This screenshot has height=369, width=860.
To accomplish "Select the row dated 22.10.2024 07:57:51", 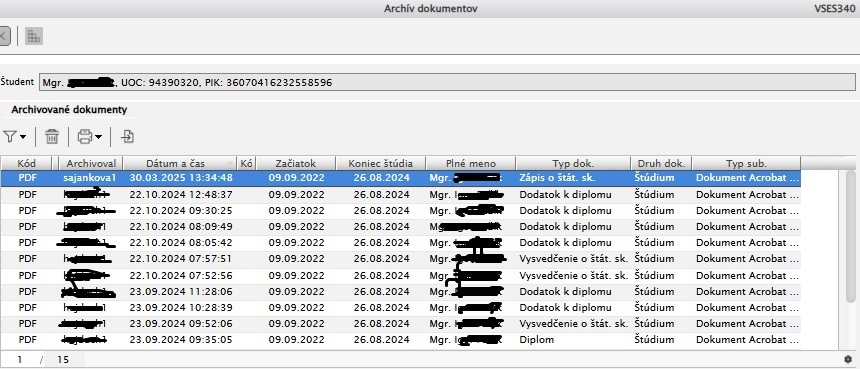I will [x=400, y=259].
